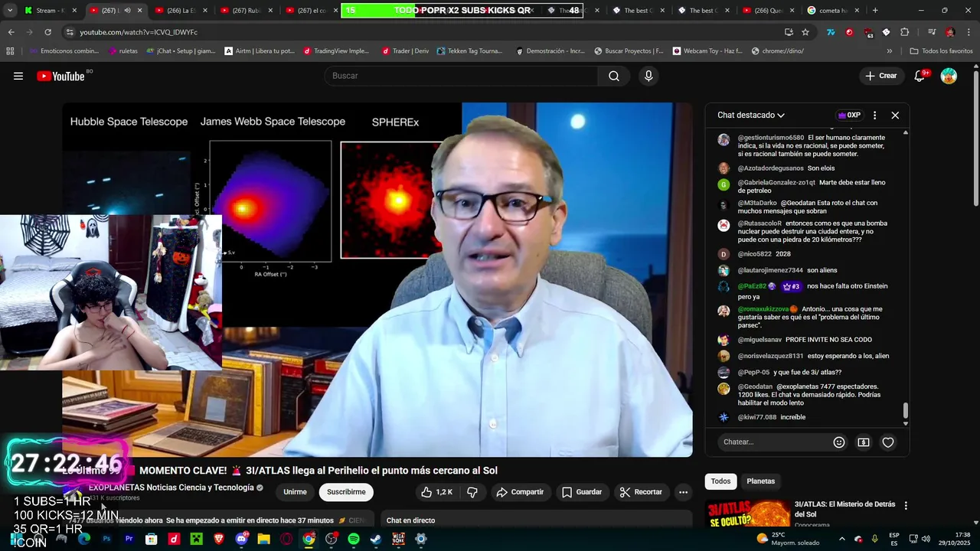Switch to the (266) La Es tab
Image resolution: width=980 pixels, height=551 pixels.
(181, 11)
